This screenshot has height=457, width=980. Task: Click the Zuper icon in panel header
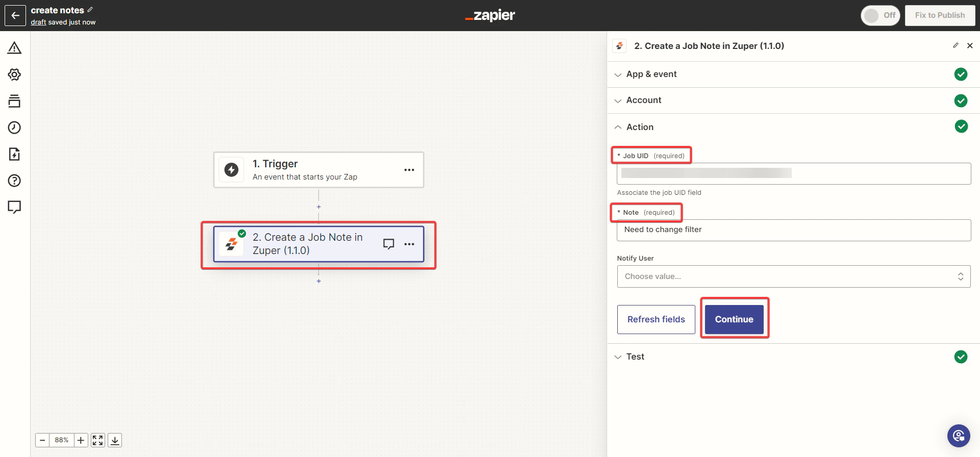(x=619, y=46)
